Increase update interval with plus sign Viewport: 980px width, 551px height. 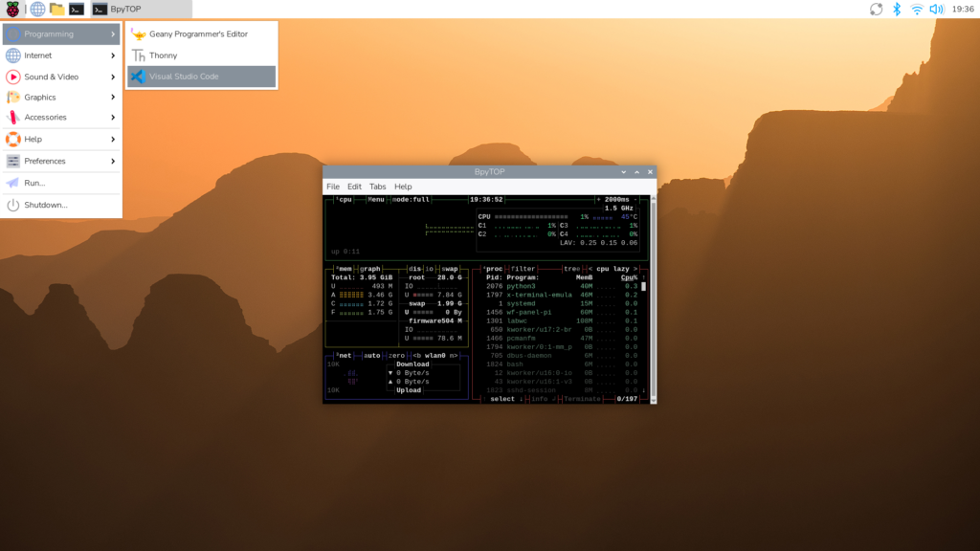coord(598,200)
